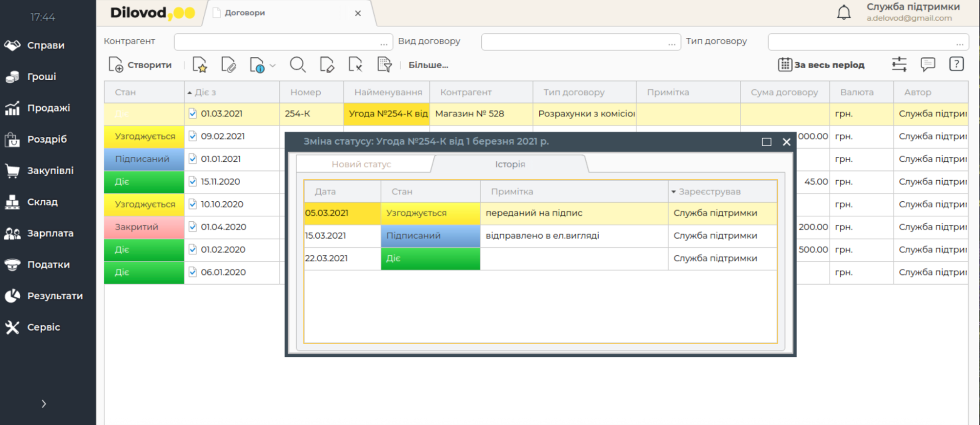Select the green Діє status cell in history
980x425 pixels.
tap(430, 259)
